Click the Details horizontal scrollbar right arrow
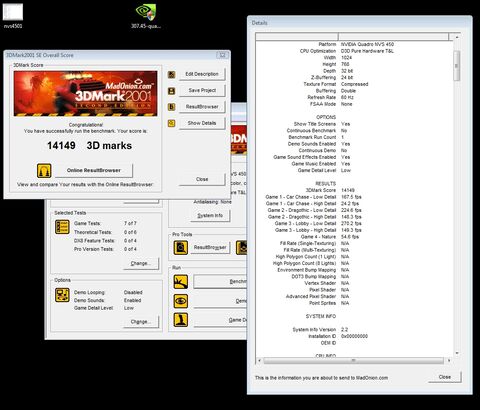The width and height of the screenshot is (480, 410). (x=449, y=361)
